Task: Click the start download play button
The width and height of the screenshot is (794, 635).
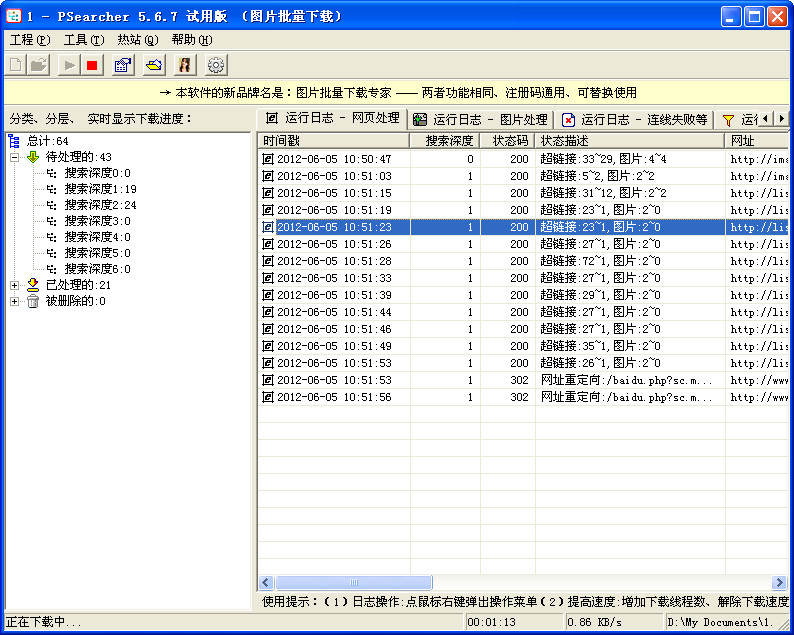Action: tap(69, 65)
